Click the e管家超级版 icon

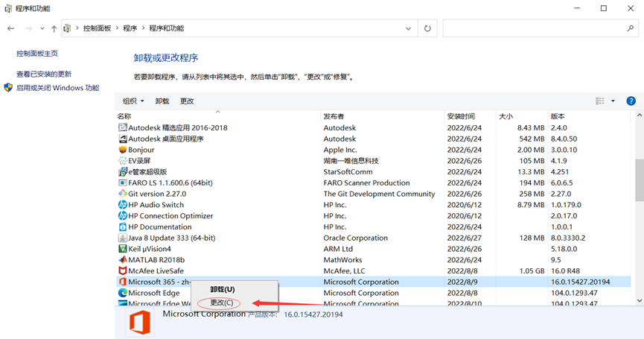point(122,172)
